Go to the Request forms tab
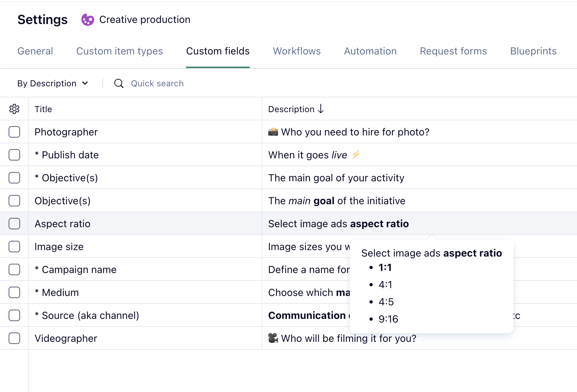 tap(453, 51)
